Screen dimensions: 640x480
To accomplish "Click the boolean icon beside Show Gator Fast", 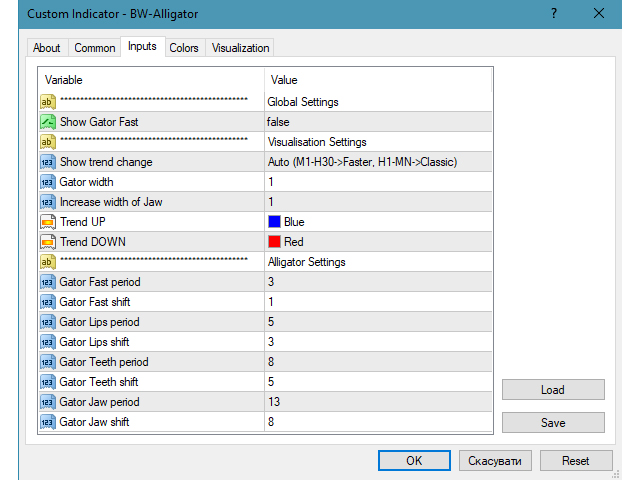I will (48, 122).
